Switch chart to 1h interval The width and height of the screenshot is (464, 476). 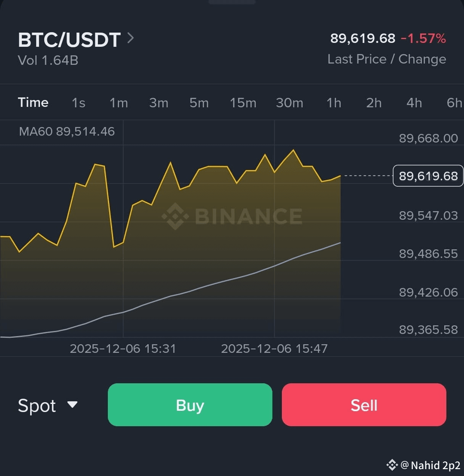334,103
